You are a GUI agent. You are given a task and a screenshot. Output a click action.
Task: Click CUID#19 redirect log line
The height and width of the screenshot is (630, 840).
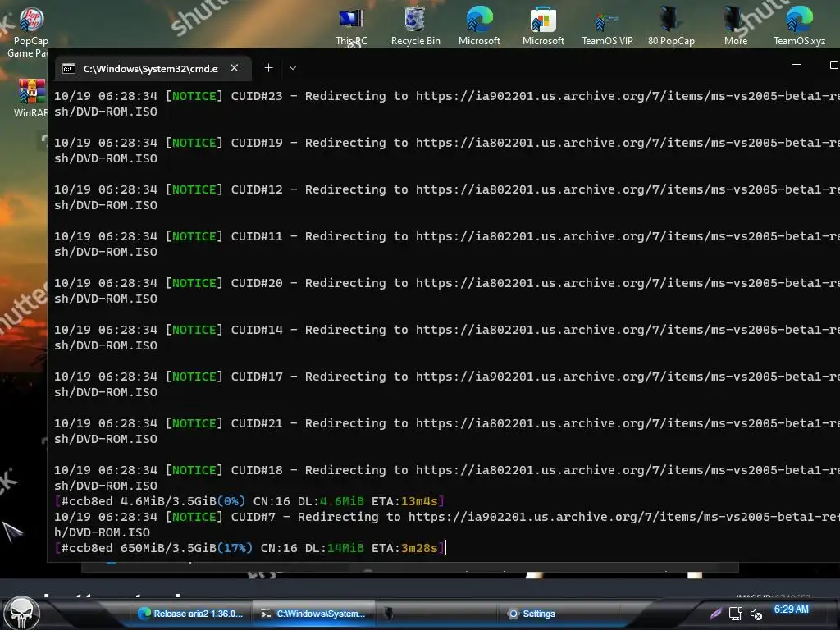click(447, 151)
